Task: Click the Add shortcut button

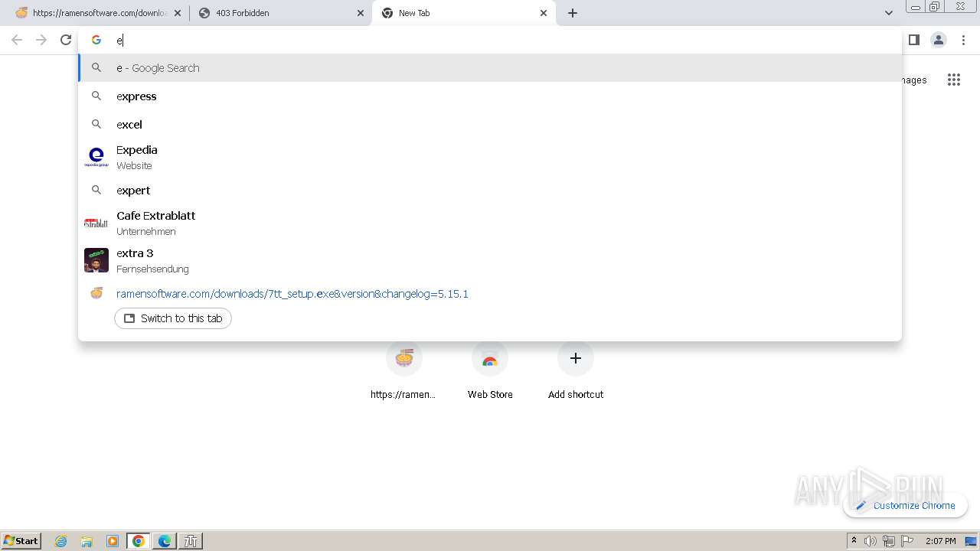Action: coord(576,372)
